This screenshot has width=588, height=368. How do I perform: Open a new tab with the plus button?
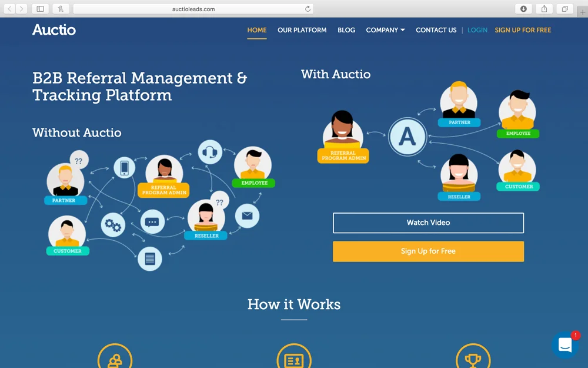point(582,12)
